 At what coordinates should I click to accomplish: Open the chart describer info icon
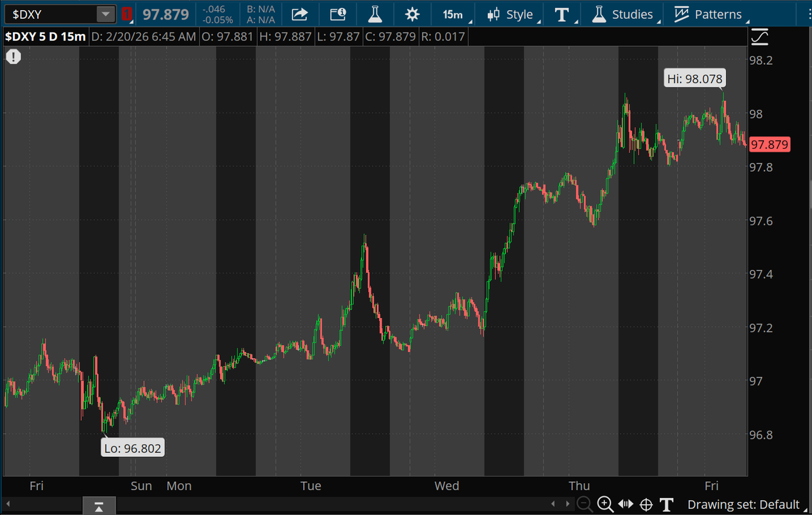pyautogui.click(x=338, y=14)
